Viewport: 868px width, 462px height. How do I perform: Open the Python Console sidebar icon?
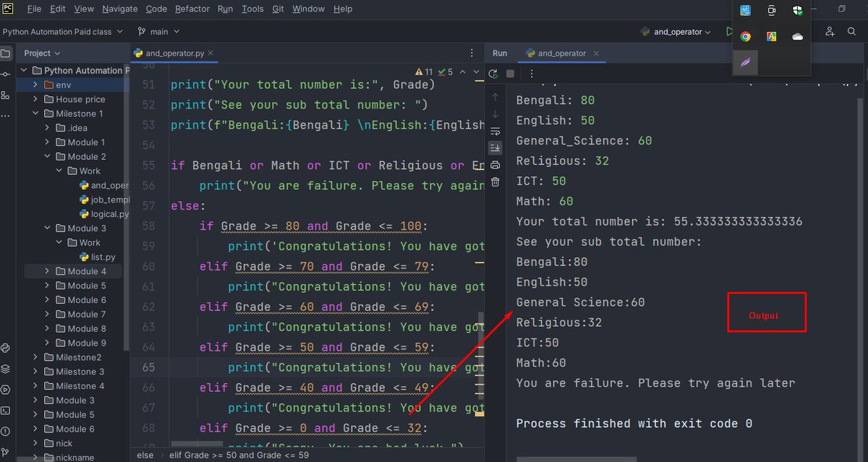click(x=6, y=348)
